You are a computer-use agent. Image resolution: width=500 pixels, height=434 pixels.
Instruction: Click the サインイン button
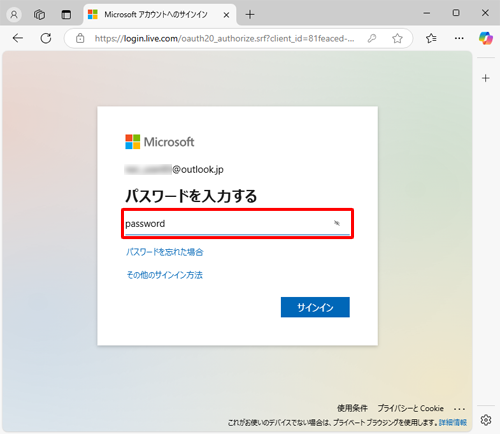(x=315, y=307)
